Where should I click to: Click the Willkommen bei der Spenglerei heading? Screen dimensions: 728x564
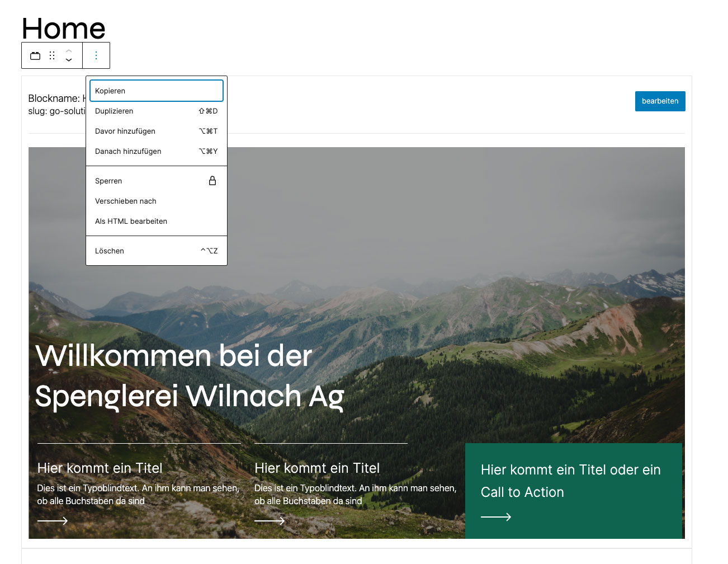(x=190, y=375)
